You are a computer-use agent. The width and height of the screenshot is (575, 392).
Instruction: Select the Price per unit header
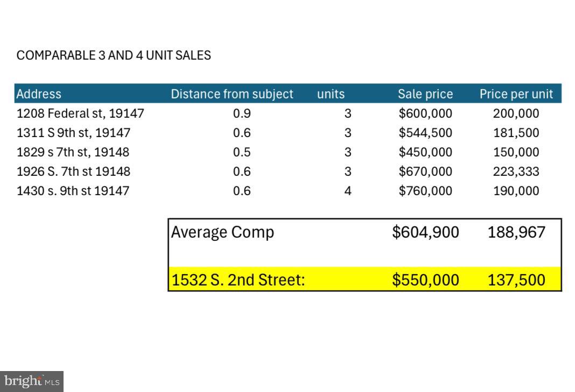(516, 94)
